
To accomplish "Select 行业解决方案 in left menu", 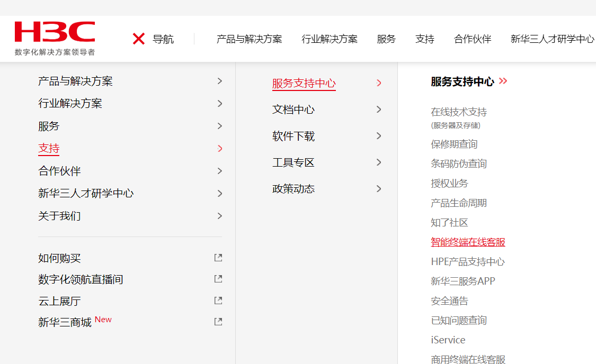I will tap(70, 103).
